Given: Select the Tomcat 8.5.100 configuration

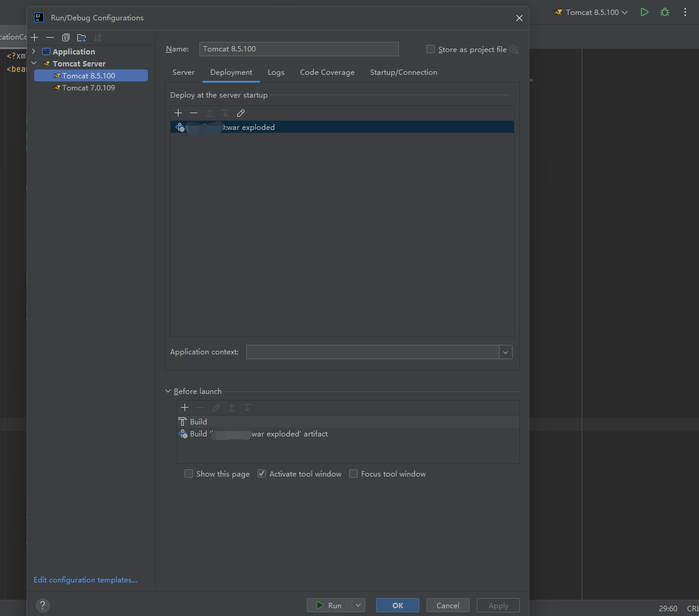Looking at the screenshot, I should (x=91, y=75).
